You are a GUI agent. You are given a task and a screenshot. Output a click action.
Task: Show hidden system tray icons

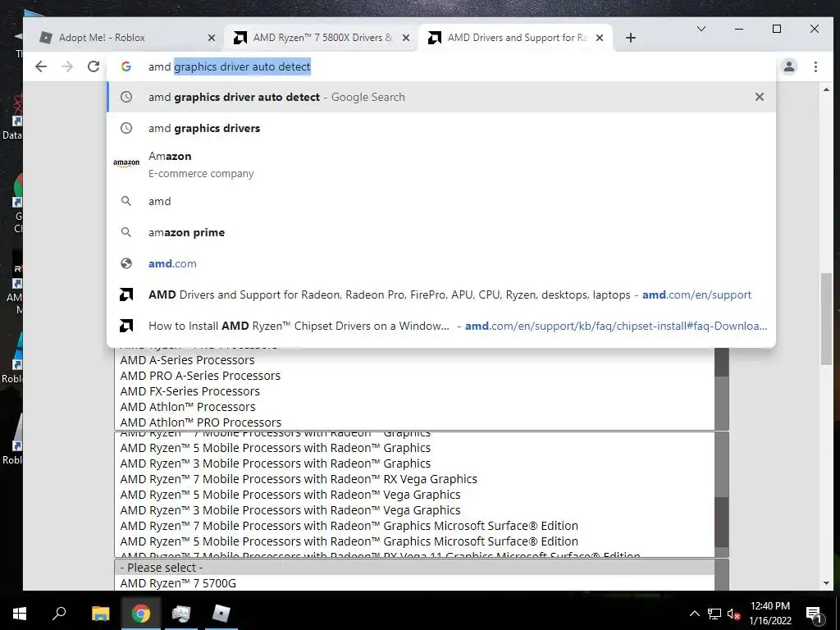(694, 614)
